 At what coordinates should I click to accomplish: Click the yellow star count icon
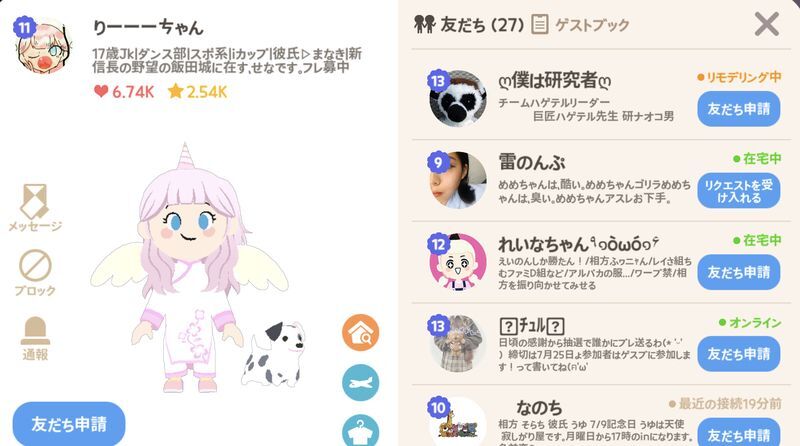click(175, 91)
